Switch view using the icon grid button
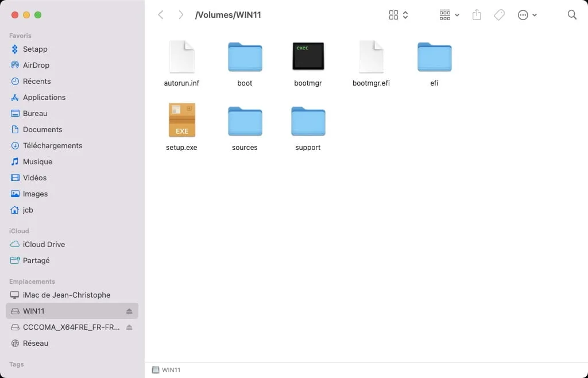This screenshot has height=378, width=588. point(393,15)
